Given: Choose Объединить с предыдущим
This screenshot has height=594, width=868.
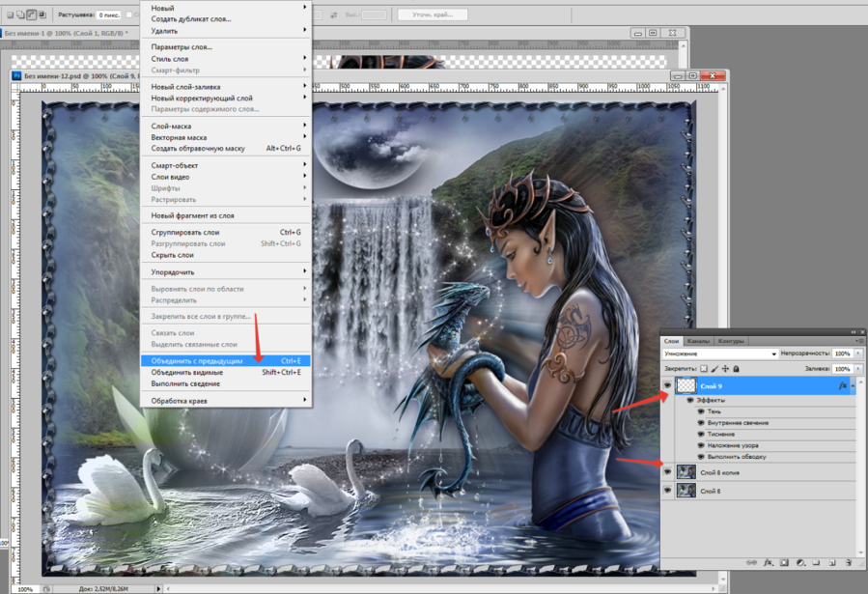Looking at the screenshot, I should [226, 361].
